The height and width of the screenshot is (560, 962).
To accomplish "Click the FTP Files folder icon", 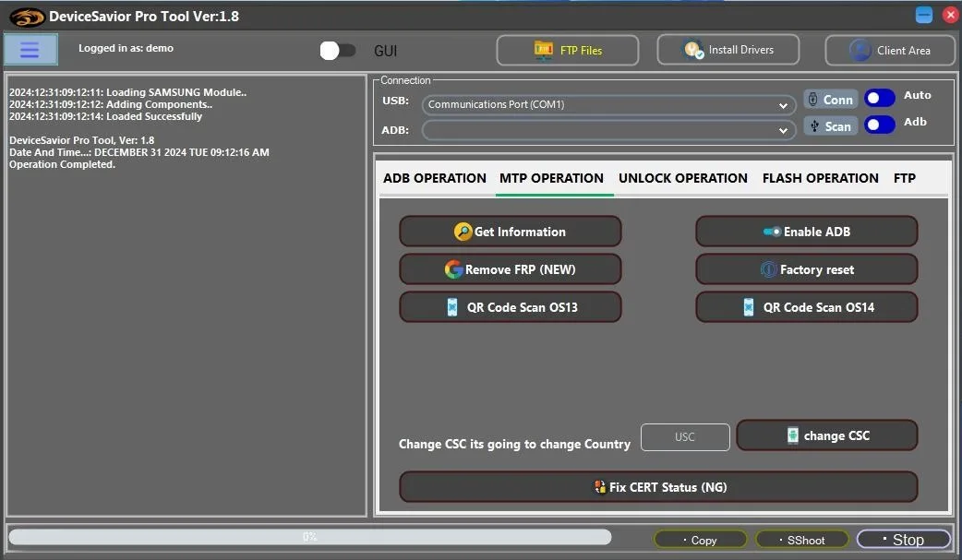I will pyautogui.click(x=544, y=50).
